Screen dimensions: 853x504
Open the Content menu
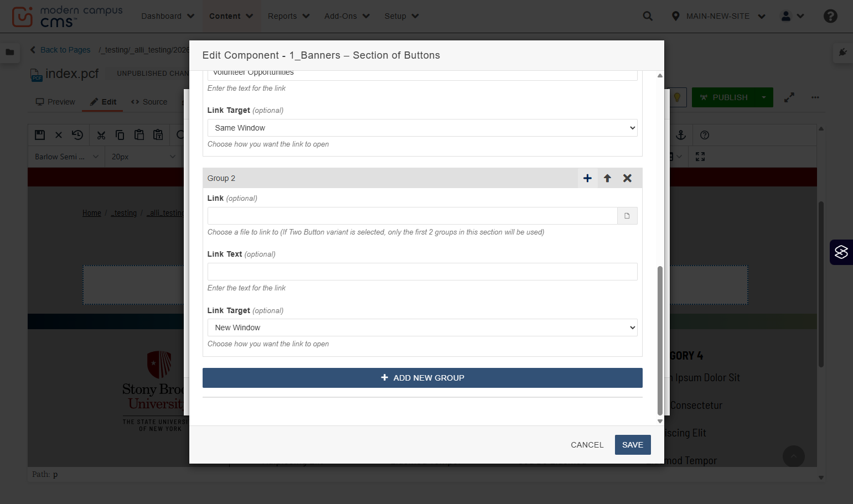coord(231,16)
